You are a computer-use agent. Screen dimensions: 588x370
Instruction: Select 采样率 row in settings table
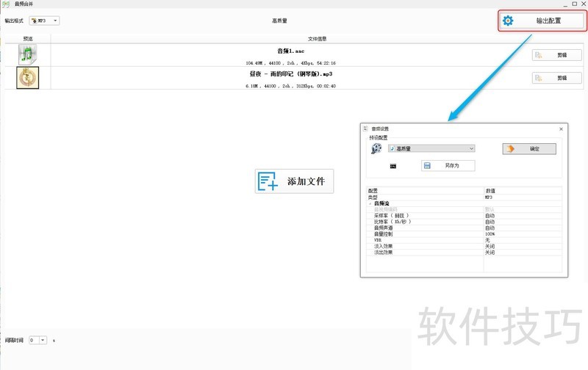point(464,216)
